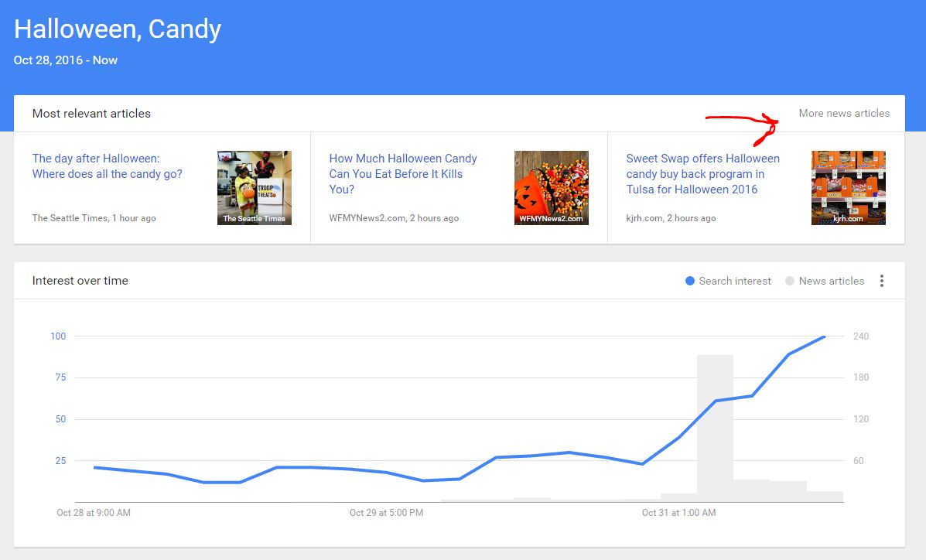Click the Oct 28 at 9:00 AM axis label
The height and width of the screenshot is (560, 926).
click(94, 513)
